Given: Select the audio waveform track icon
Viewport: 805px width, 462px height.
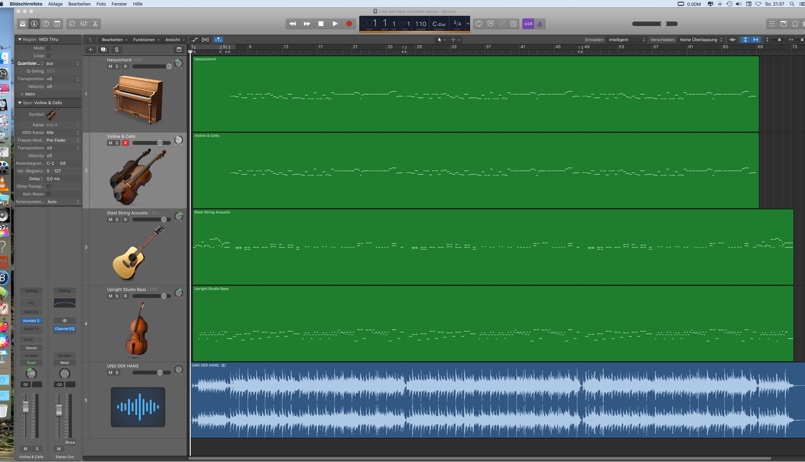Looking at the screenshot, I should click(x=138, y=407).
